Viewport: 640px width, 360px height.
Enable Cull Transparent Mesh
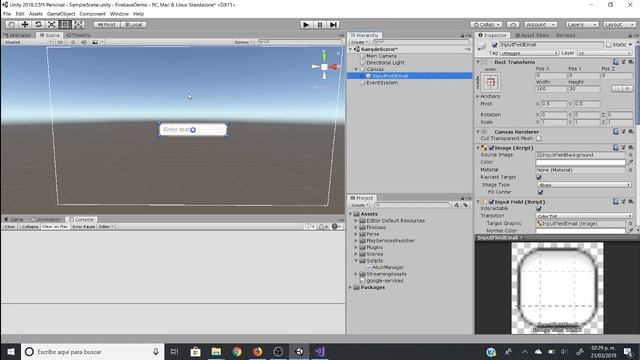(539, 139)
